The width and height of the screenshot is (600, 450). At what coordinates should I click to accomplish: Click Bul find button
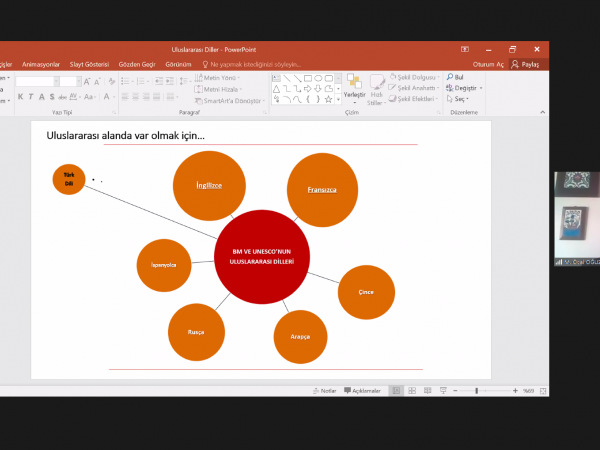(455, 77)
